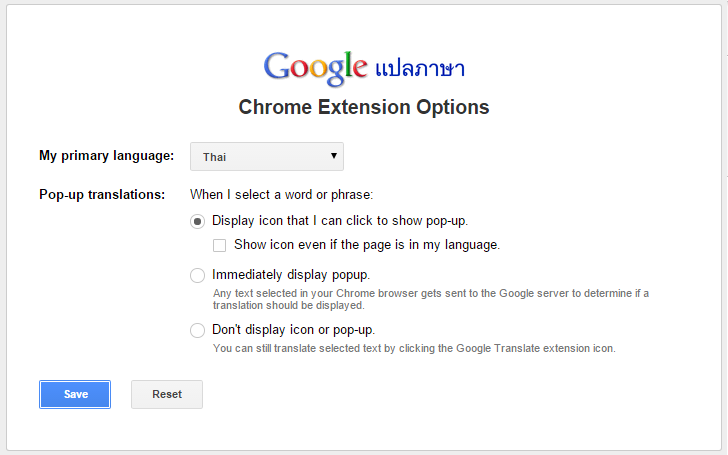Viewport: 728px width, 455px height.
Task: Click the Reset button
Action: (167, 394)
